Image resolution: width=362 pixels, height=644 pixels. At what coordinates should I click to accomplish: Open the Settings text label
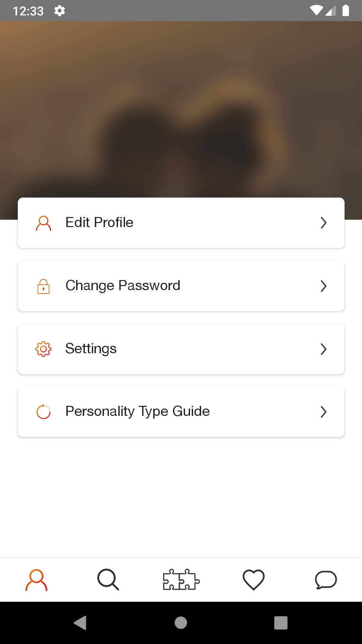[91, 349]
